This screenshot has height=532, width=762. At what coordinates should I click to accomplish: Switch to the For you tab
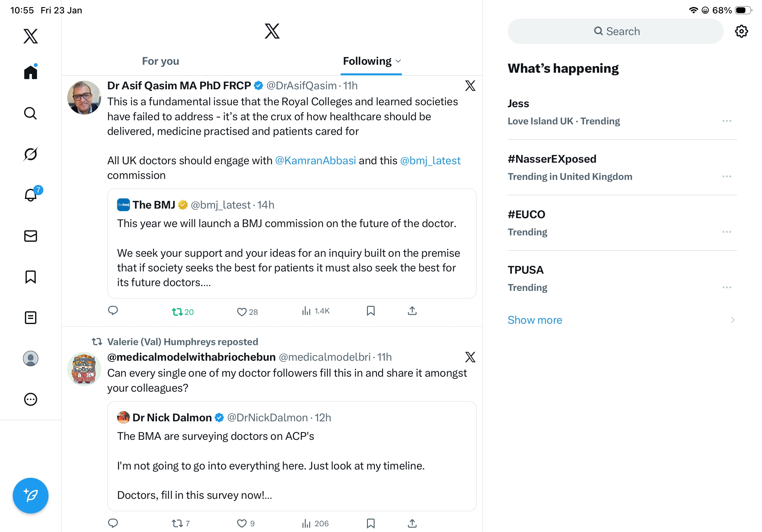pos(160,61)
